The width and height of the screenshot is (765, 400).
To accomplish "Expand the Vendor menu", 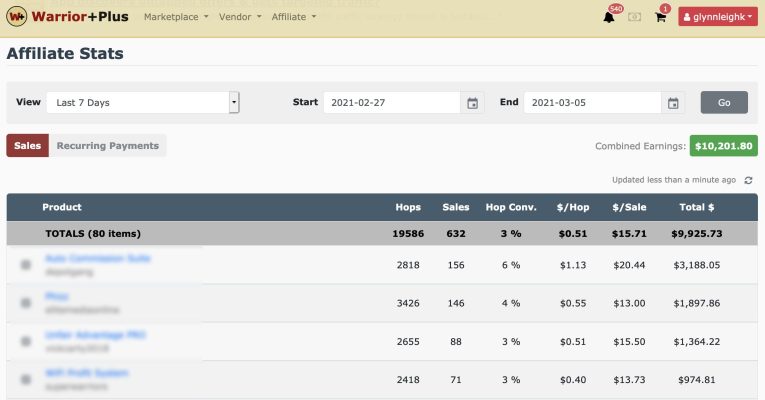I will pyautogui.click(x=240, y=17).
